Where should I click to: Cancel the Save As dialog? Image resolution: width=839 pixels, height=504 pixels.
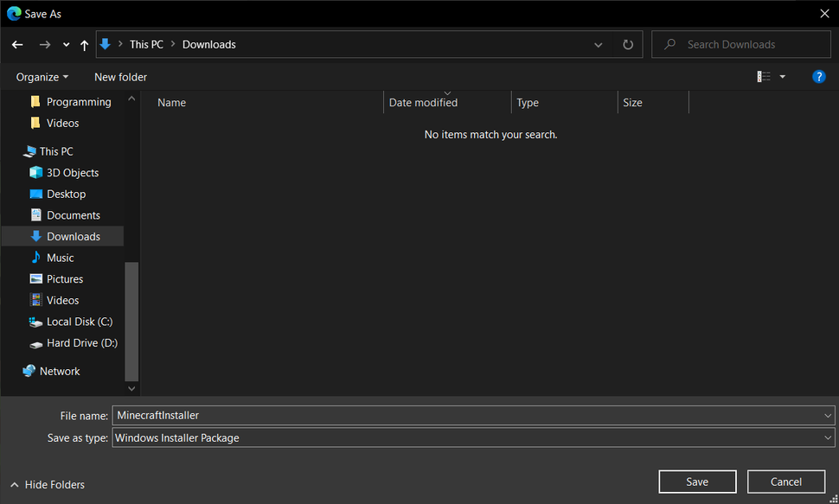click(x=785, y=482)
